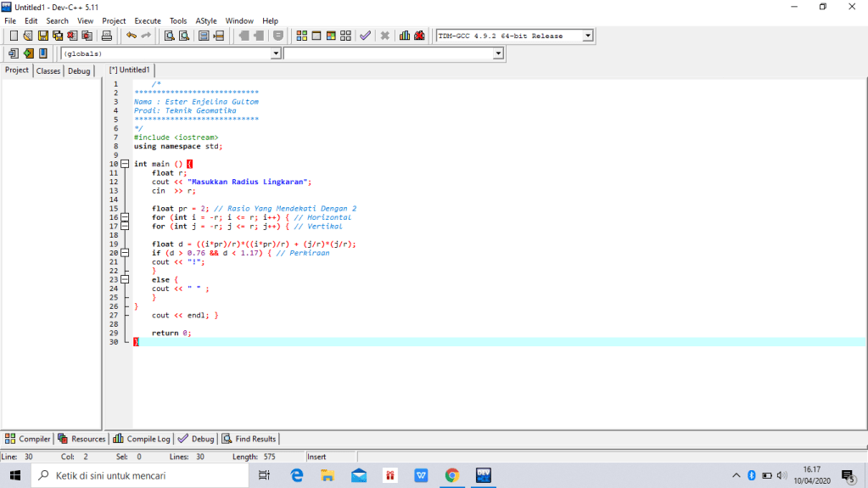This screenshot has width=868, height=488.
Task: Click the Rebuild All toolbar icon
Action: (344, 36)
